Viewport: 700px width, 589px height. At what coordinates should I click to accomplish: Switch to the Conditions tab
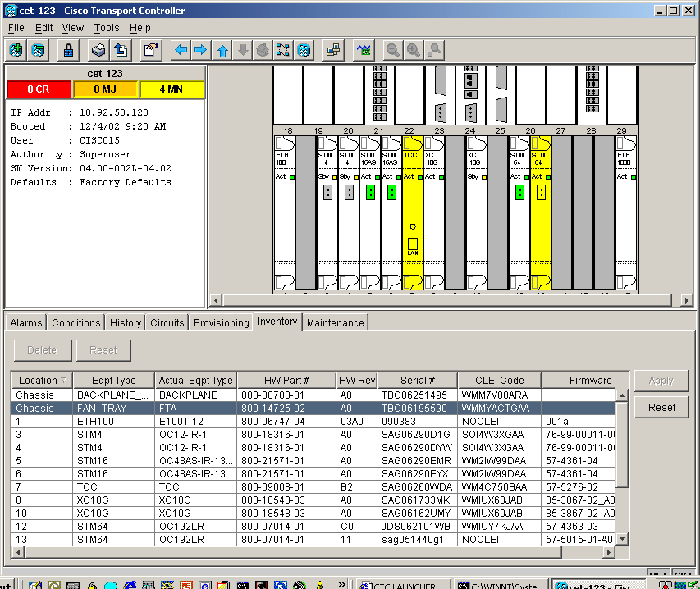tap(75, 322)
